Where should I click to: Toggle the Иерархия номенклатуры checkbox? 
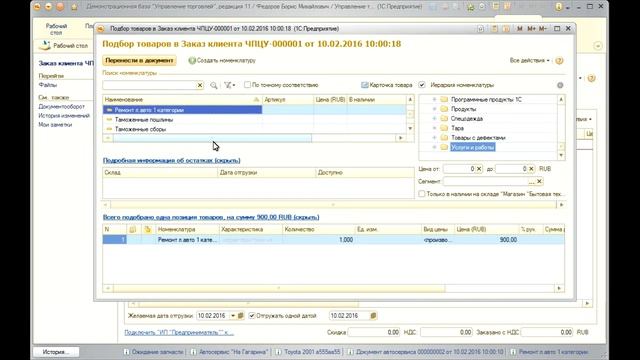point(422,85)
